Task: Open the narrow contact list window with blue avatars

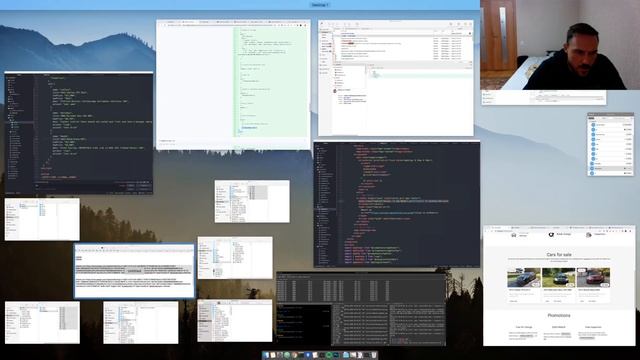Action: [611, 144]
